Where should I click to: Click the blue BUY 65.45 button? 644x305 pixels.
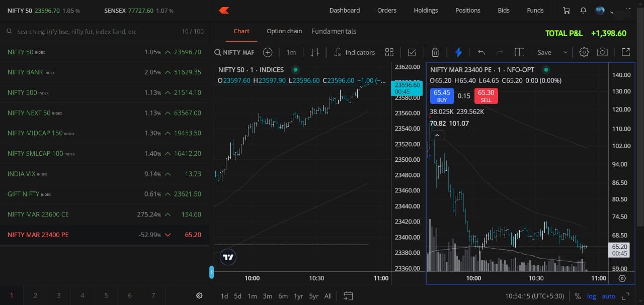(x=442, y=95)
